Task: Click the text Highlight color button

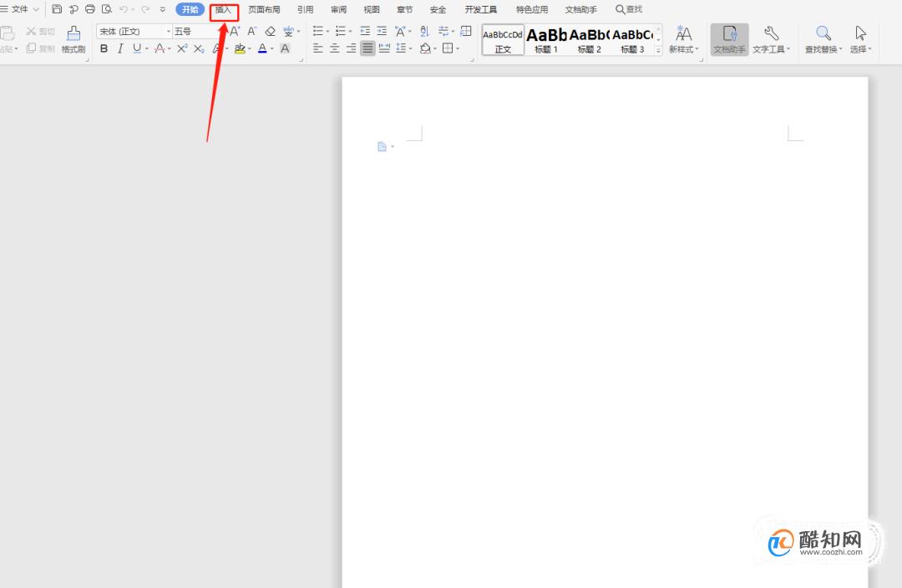Action: click(x=240, y=48)
